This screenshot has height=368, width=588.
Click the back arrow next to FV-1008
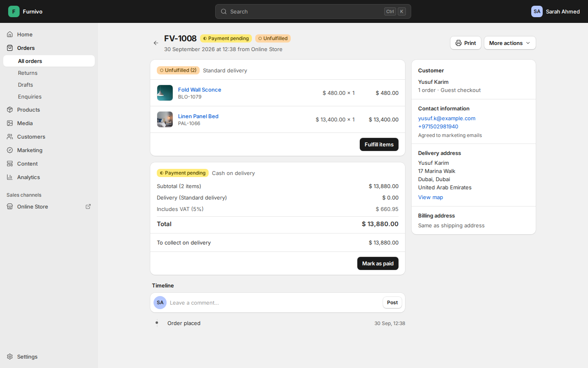coord(156,43)
